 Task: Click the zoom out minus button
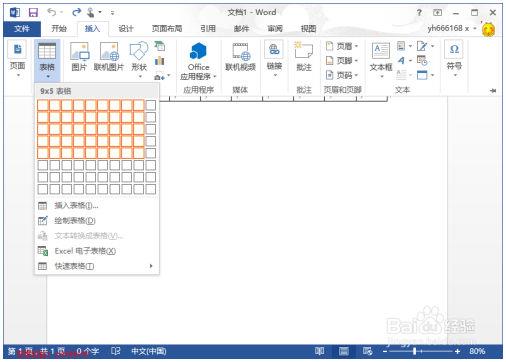tap(385, 351)
